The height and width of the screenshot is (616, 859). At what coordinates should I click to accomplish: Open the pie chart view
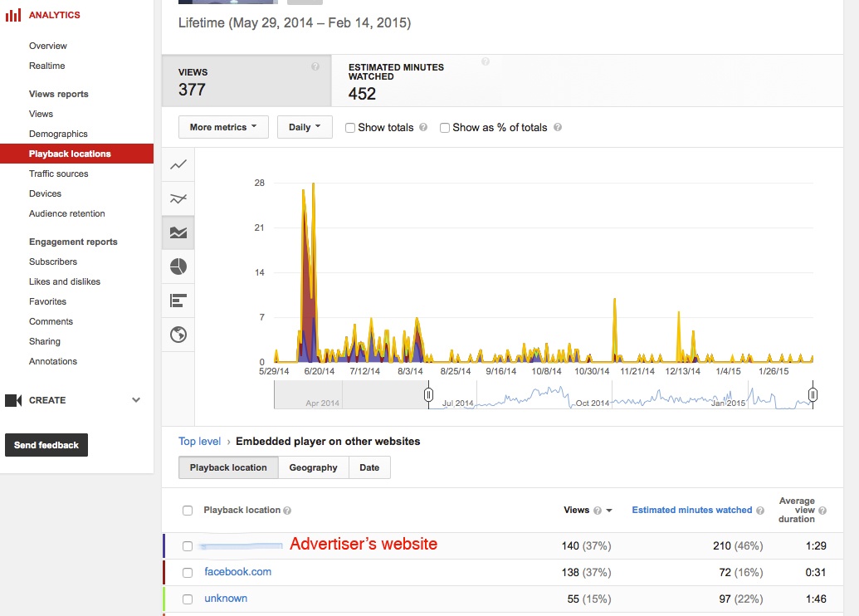[x=178, y=266]
